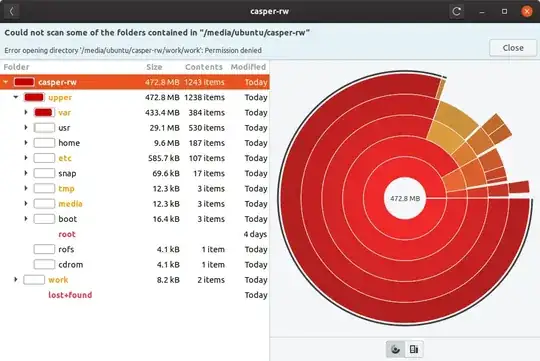540x361 pixels.
Task: Select the cdrom folder row
Action: (x=135, y=264)
